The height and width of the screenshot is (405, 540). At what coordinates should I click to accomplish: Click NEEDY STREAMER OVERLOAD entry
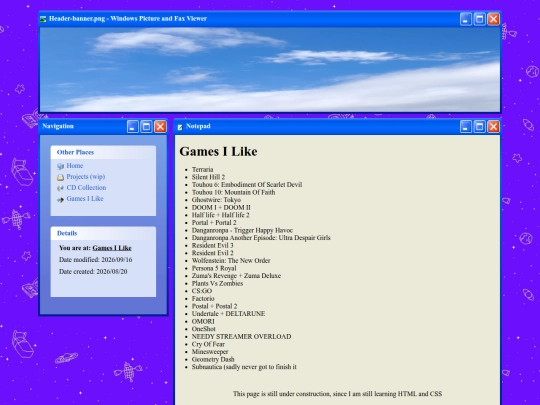[x=241, y=336]
